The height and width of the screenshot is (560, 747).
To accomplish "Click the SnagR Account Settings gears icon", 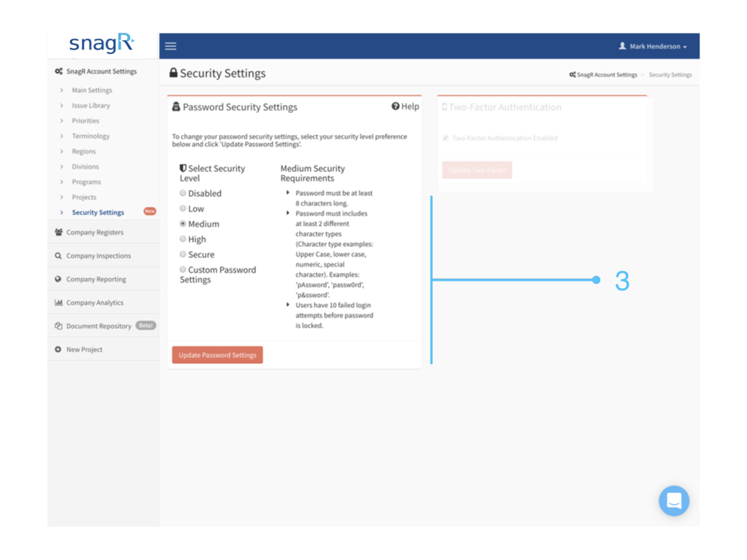I will [58, 71].
